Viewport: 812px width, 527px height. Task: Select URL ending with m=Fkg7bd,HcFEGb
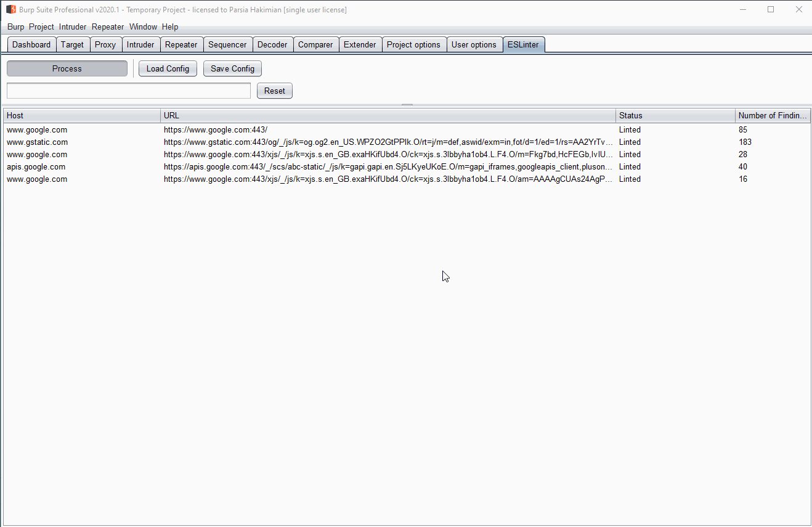tap(388, 155)
